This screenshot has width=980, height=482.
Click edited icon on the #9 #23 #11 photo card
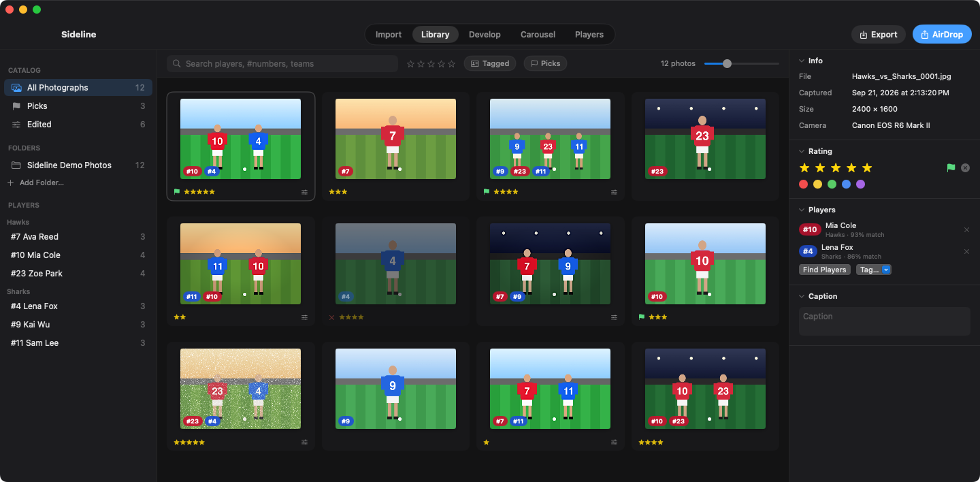[x=614, y=192]
